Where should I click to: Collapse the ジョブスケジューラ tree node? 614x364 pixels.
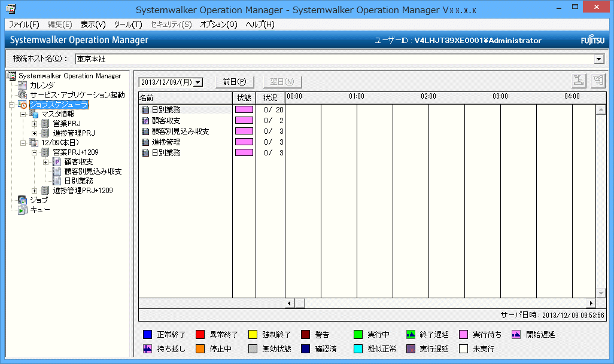12,105
